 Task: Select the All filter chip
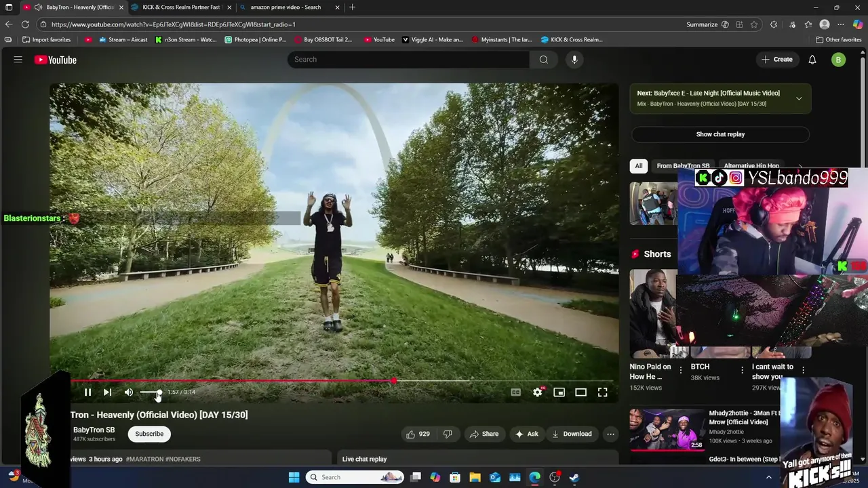click(638, 166)
